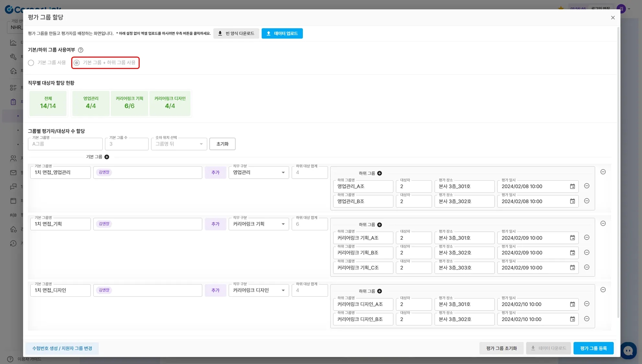
Task: Click the 평가 그룹 등록 button
Action: pos(593,348)
